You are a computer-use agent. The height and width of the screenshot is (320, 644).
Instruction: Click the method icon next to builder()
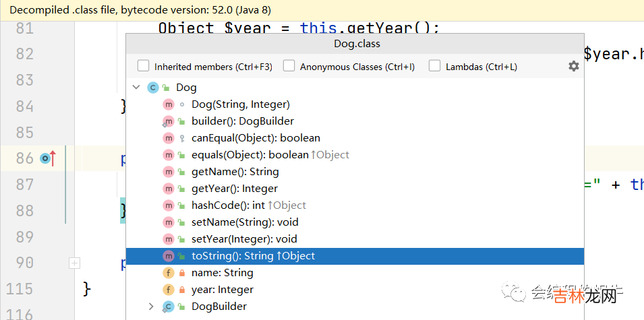click(169, 121)
